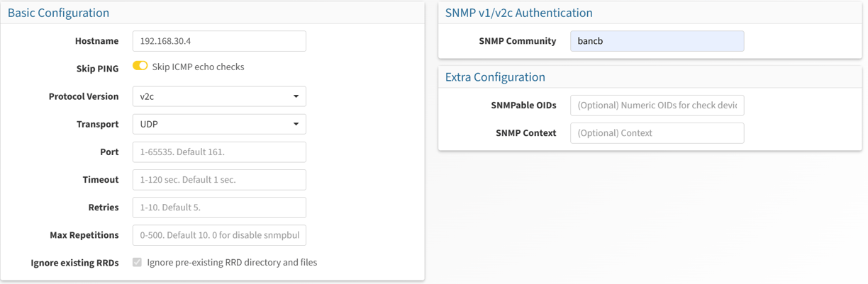Click into the Port input field

(219, 152)
